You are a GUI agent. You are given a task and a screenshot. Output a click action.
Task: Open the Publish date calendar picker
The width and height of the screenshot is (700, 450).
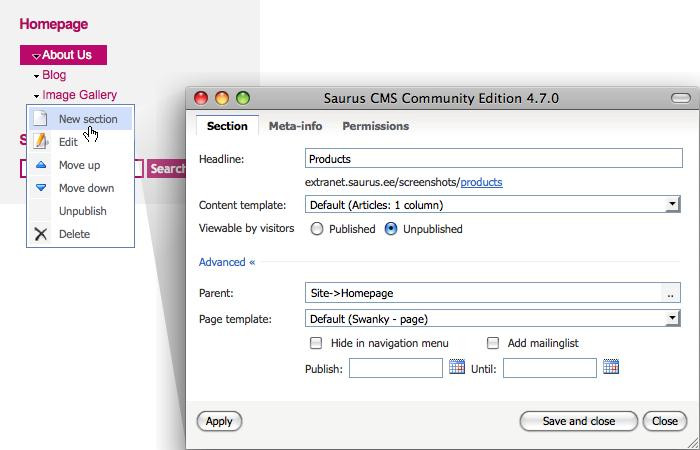click(457, 367)
